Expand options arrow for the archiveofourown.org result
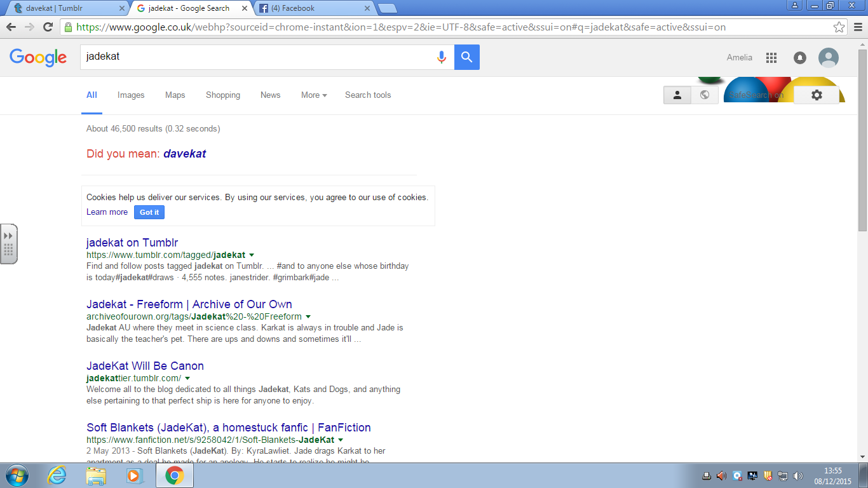868x488 pixels. pyautogui.click(x=308, y=316)
